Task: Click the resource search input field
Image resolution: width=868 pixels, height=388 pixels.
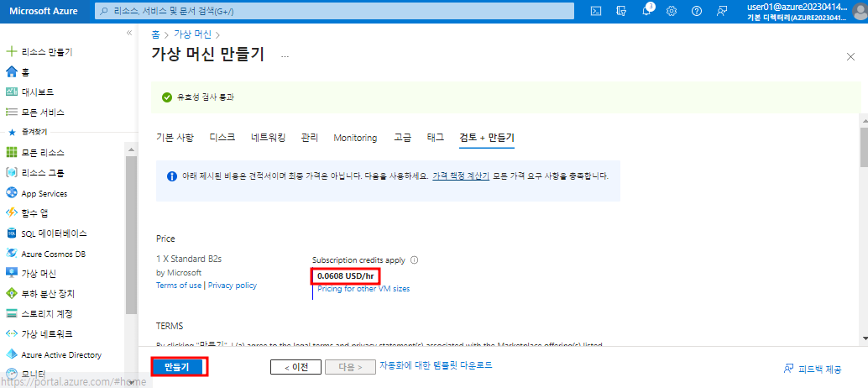Action: pos(334,11)
